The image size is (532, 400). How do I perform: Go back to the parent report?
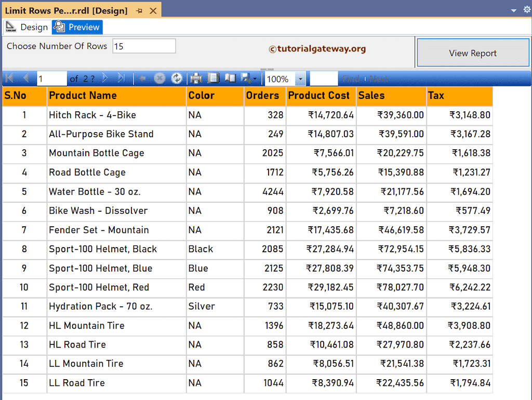click(x=142, y=78)
